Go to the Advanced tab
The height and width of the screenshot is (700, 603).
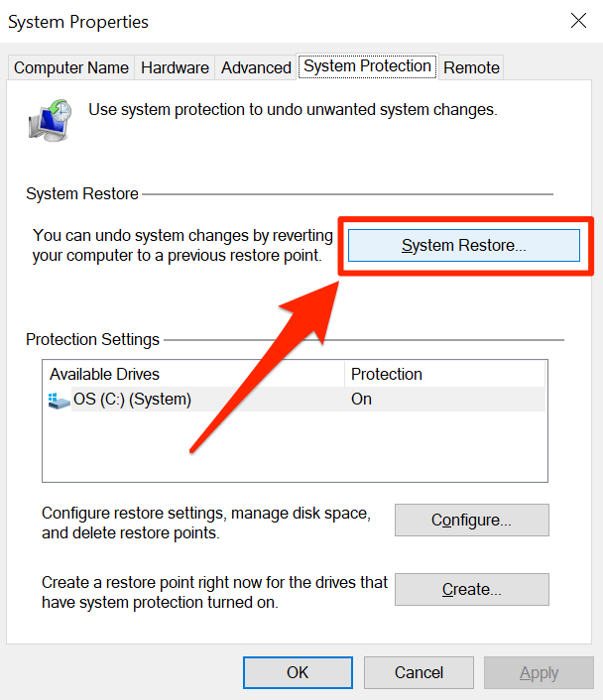pos(256,67)
